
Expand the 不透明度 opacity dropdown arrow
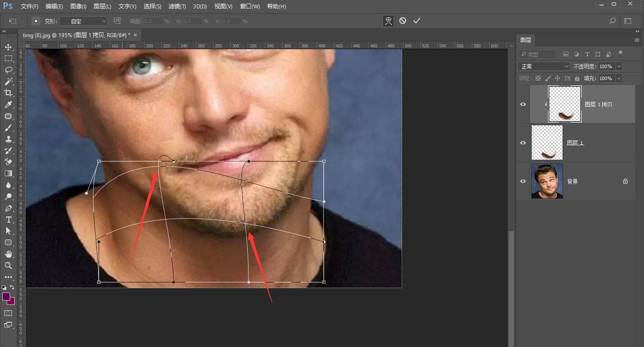pos(619,66)
